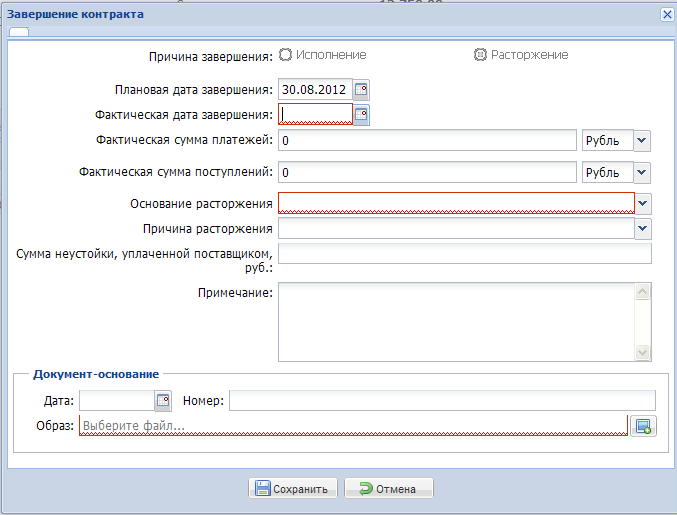Screen dimensions: 677x515
Task: Expand the Причина расторжения dropdown list
Action: pos(642,228)
